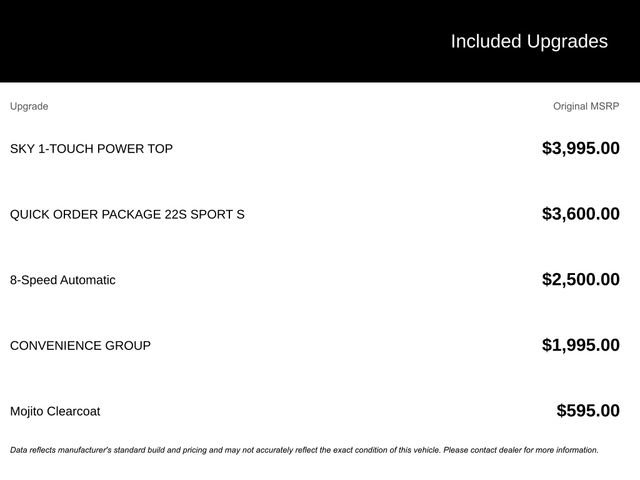Screen dimensions: 640x480
Task: Click the word 'accurately' in the disclaimer
Action: [x=283, y=450]
